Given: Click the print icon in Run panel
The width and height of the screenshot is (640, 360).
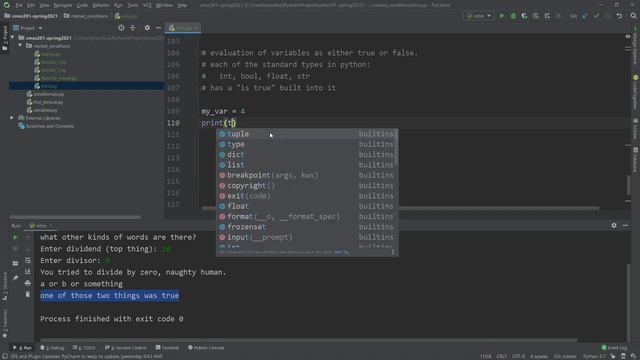Looking at the screenshot, I should pyautogui.click(x=28, y=283).
